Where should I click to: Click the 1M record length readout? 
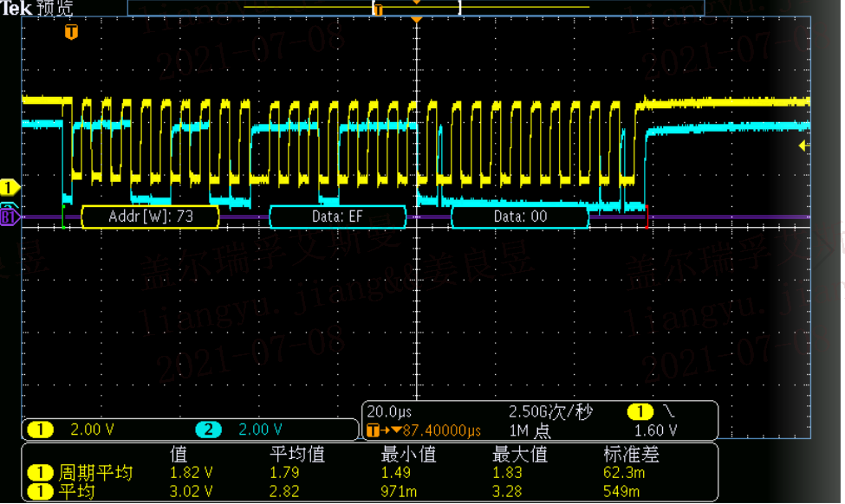click(x=530, y=430)
